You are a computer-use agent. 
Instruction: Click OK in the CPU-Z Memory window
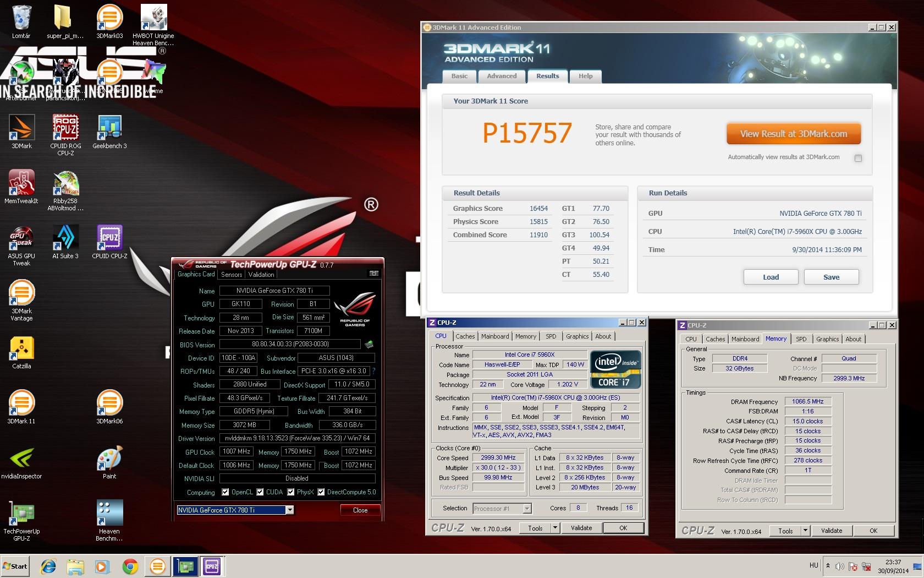pos(873,531)
